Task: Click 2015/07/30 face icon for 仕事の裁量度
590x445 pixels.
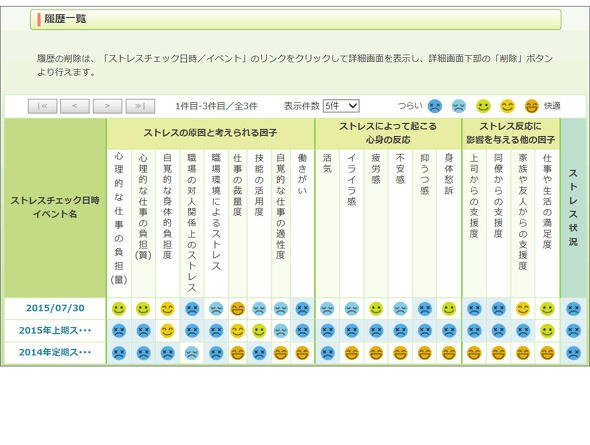Action: [x=237, y=309]
